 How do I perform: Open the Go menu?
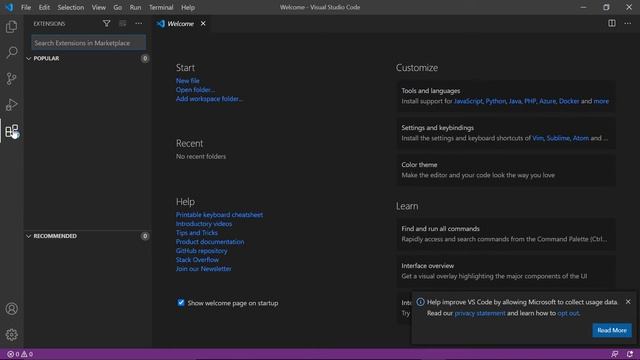click(118, 7)
